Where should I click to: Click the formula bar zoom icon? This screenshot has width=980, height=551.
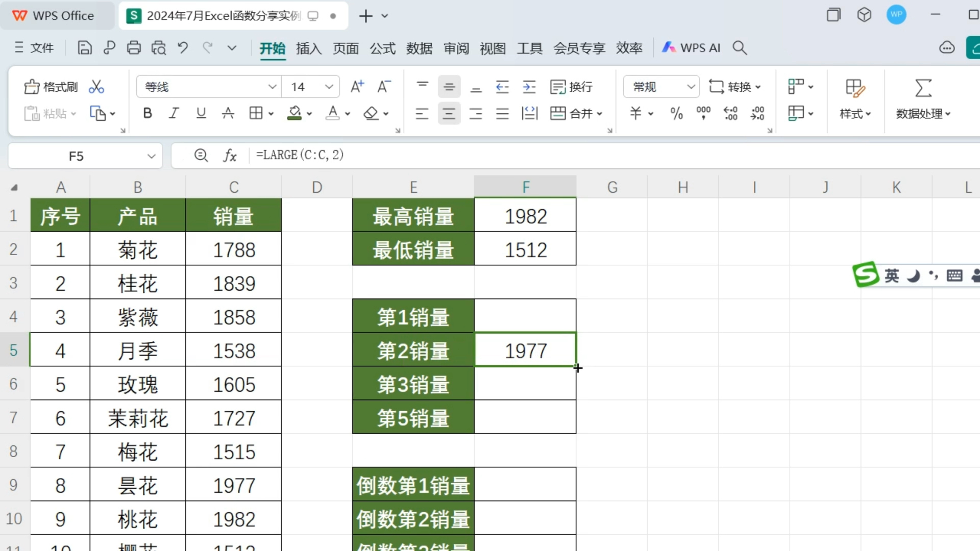201,155
